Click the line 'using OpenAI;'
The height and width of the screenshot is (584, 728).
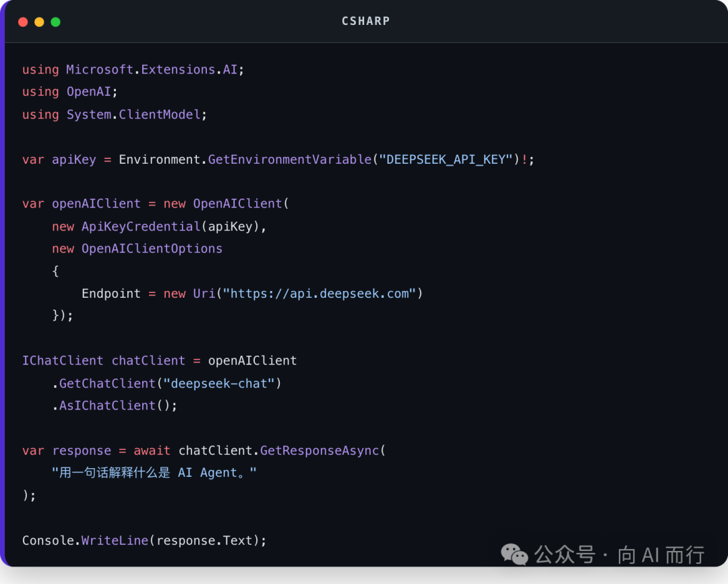coord(70,92)
